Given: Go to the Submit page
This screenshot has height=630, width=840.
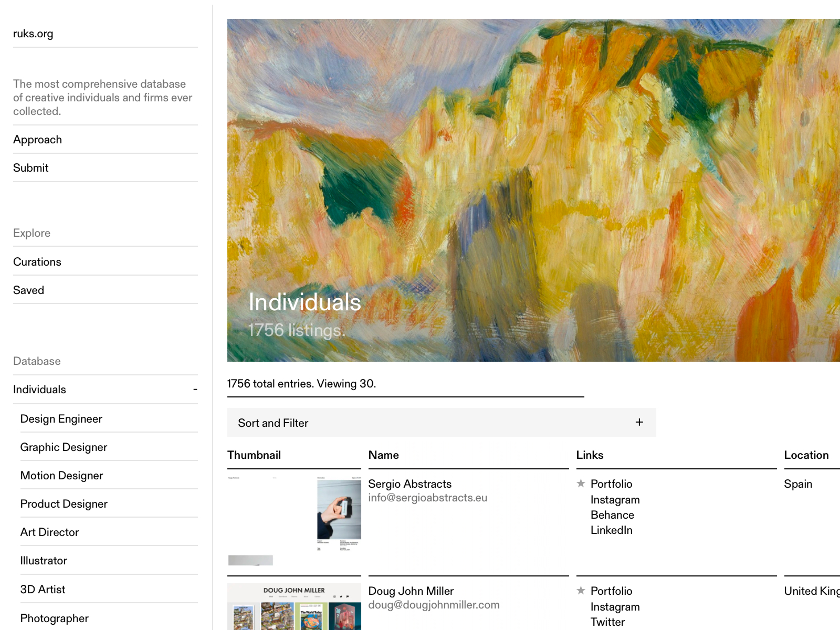Looking at the screenshot, I should pos(30,168).
